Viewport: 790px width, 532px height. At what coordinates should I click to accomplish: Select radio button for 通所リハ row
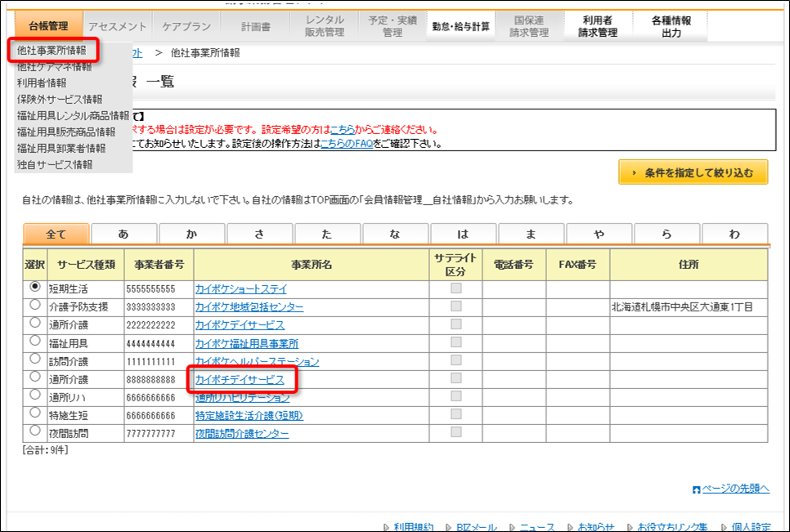point(35,395)
